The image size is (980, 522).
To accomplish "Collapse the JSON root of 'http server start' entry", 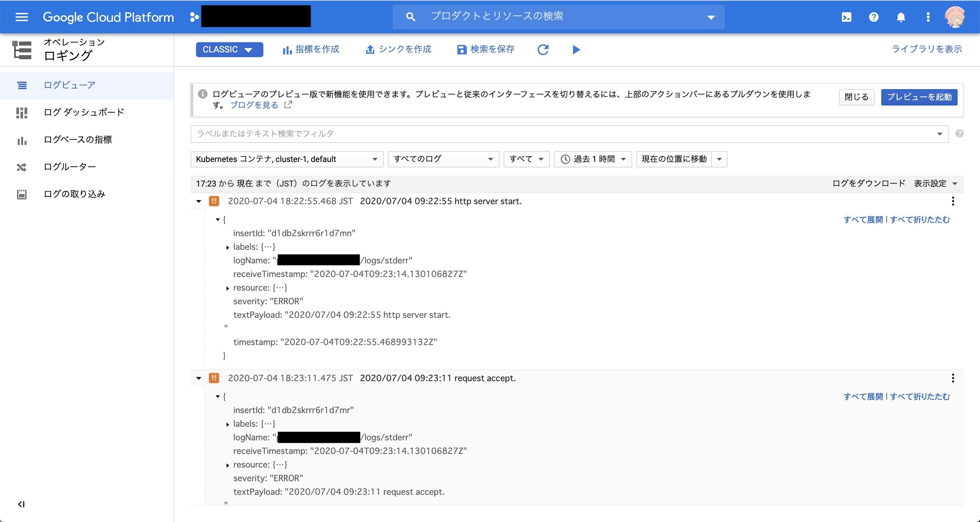I will [218, 219].
